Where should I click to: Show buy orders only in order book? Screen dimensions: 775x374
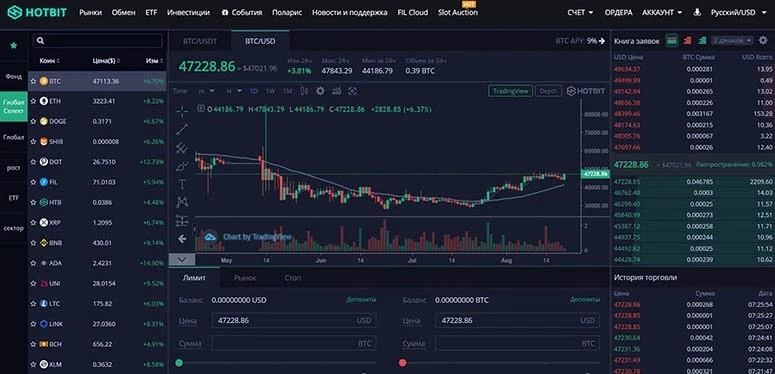pos(702,41)
